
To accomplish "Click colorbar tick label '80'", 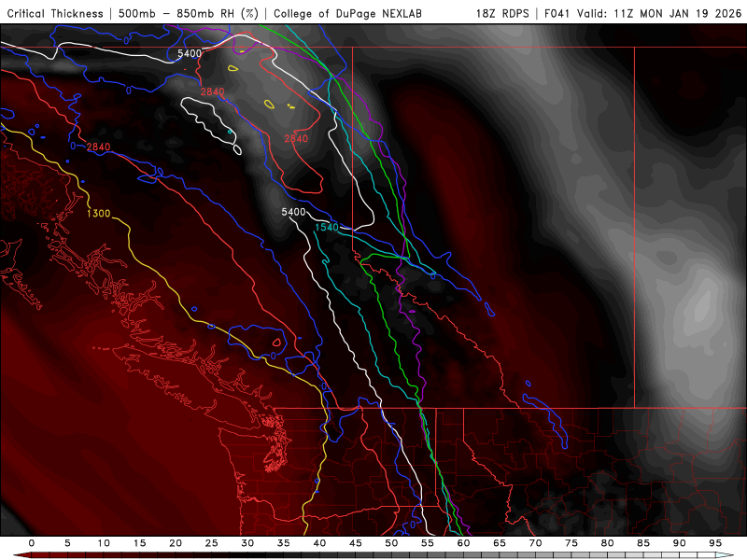I will [608, 543].
